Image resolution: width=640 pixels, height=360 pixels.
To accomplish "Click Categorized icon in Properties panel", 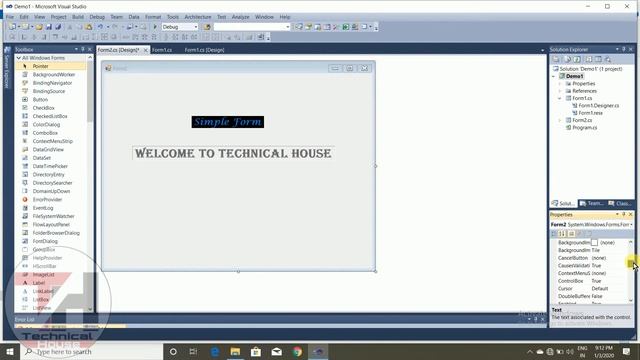I will [554, 234].
